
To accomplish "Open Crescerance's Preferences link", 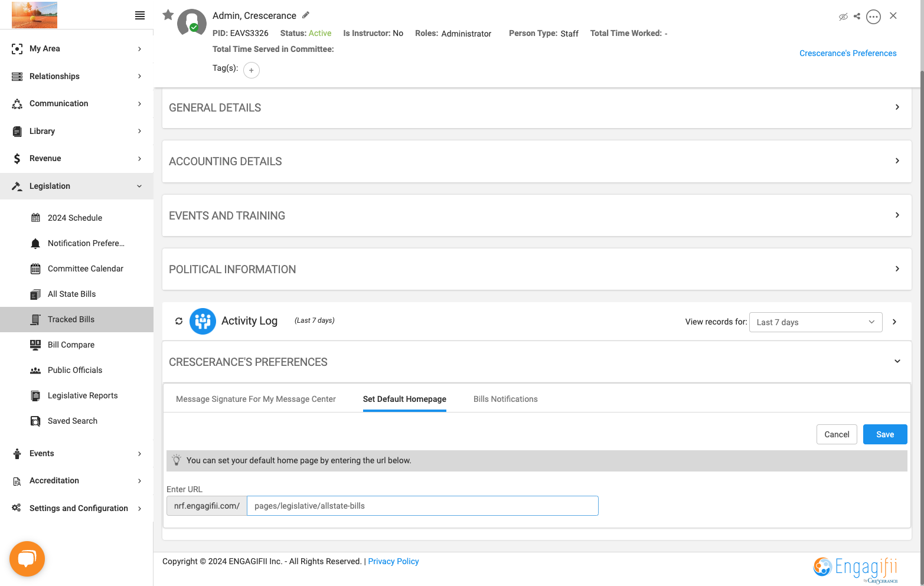I will pos(848,53).
